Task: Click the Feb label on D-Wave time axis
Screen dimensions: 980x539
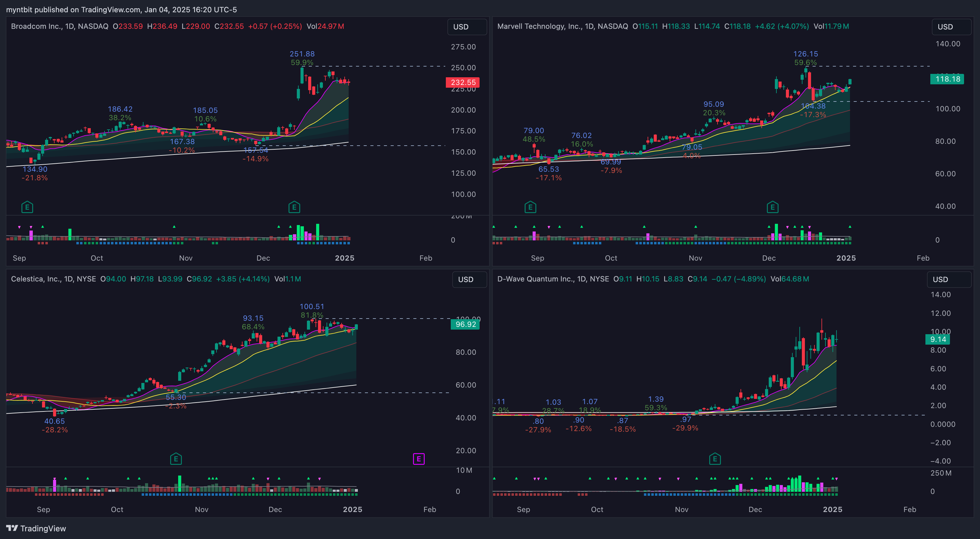Action: (x=909, y=509)
